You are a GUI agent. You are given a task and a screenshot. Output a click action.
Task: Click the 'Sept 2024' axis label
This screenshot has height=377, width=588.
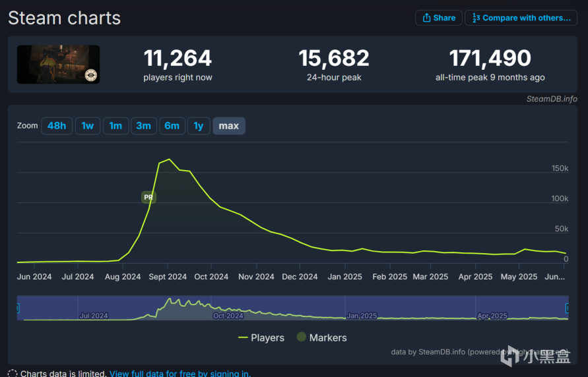[168, 277]
